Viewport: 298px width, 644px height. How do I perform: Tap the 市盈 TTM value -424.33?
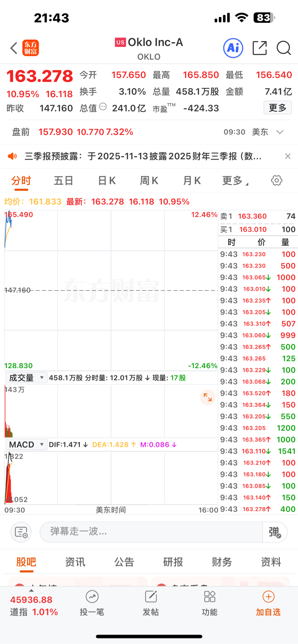(x=201, y=108)
